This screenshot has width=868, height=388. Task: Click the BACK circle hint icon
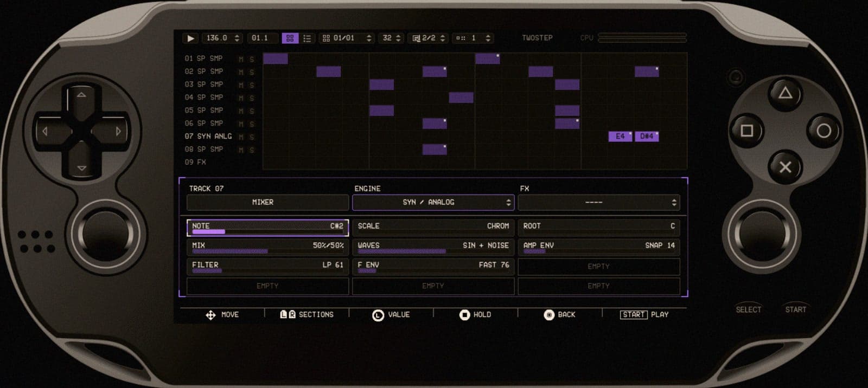point(549,315)
